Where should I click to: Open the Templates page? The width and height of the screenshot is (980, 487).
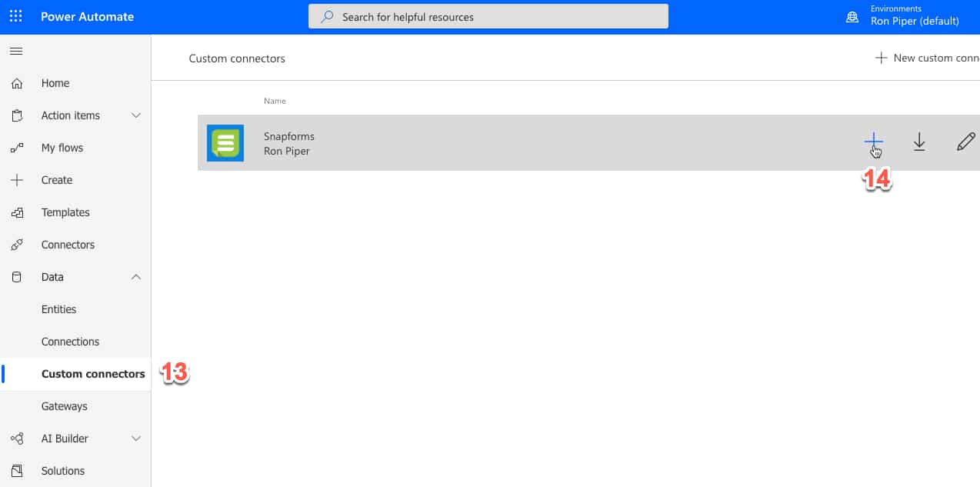coord(65,212)
